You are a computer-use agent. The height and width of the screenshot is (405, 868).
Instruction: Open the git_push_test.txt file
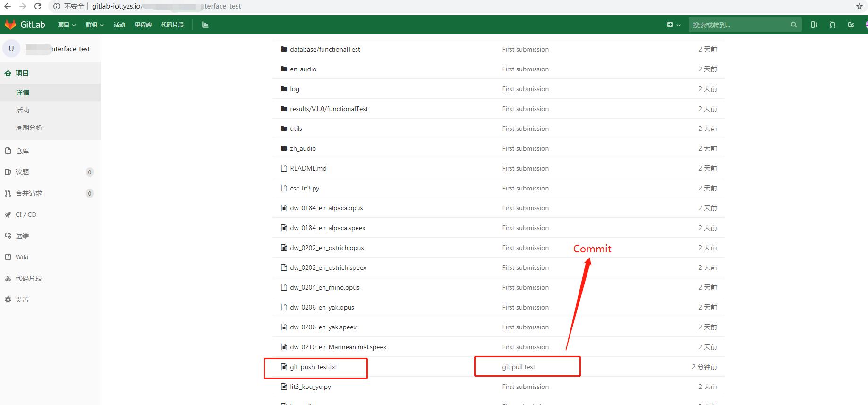pyautogui.click(x=314, y=367)
